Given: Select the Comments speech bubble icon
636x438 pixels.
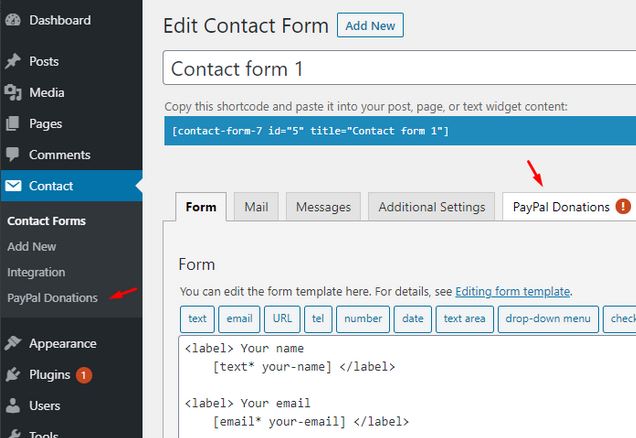Looking at the screenshot, I should point(13,154).
